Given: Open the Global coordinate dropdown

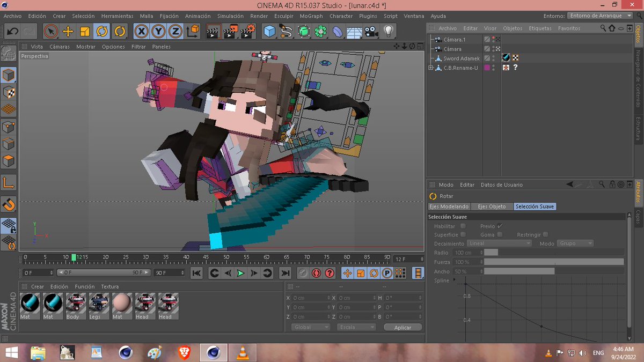Looking at the screenshot, I should [x=311, y=327].
